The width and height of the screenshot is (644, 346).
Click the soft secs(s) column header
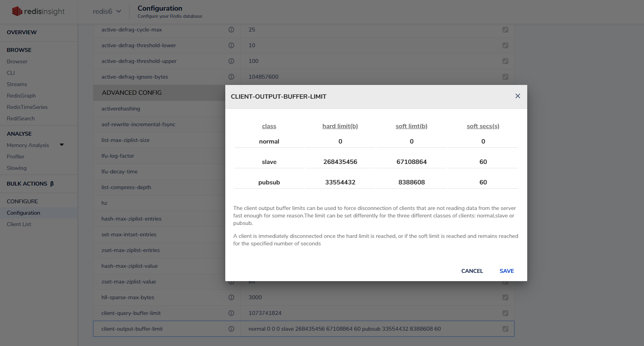pyautogui.click(x=483, y=126)
